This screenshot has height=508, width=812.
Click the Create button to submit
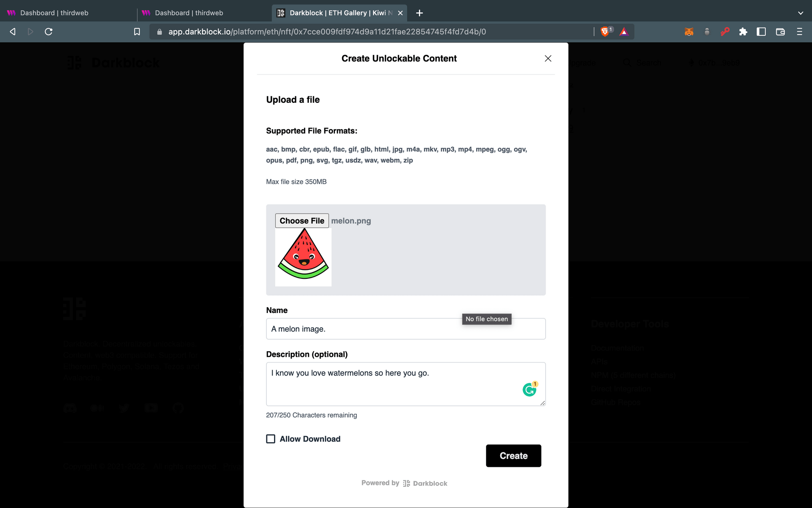[x=513, y=455]
